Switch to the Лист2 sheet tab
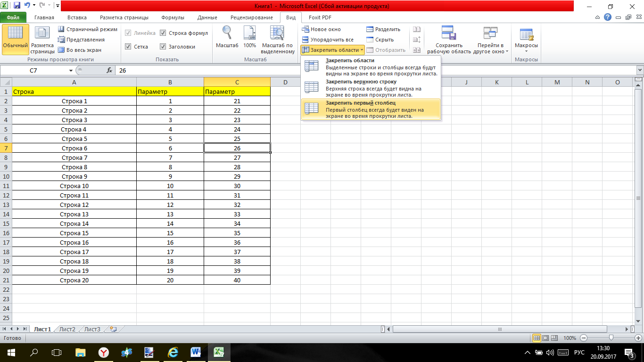The width and height of the screenshot is (644, 362). [67, 329]
